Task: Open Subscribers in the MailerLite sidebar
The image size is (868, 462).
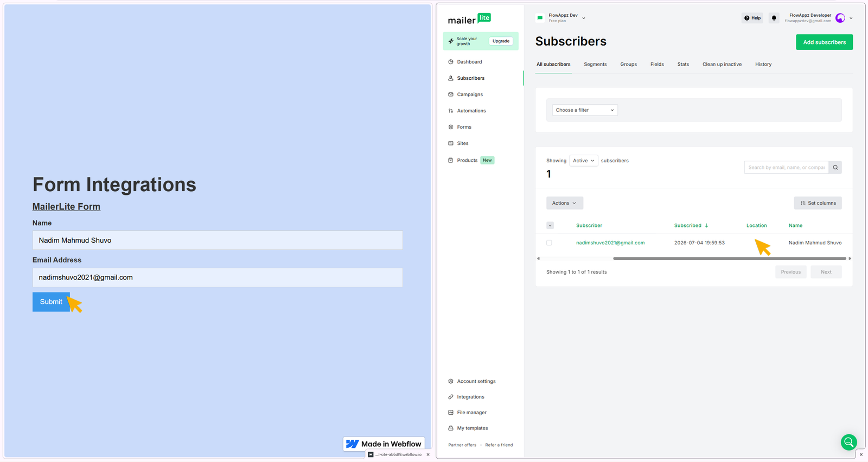Action: point(470,78)
